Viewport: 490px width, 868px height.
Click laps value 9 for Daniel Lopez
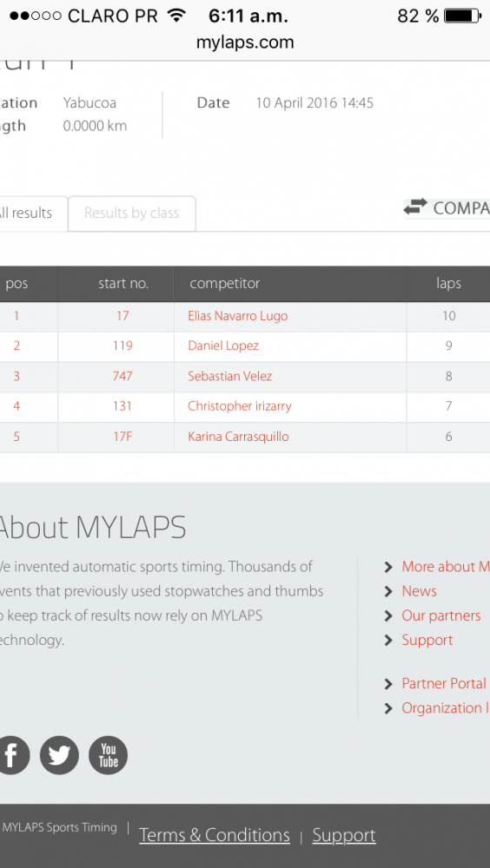(x=449, y=346)
